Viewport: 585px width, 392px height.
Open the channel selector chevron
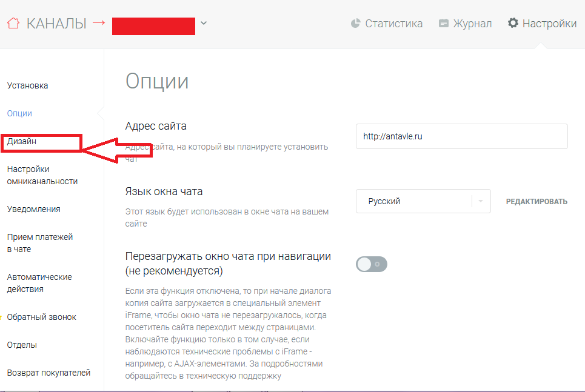coord(204,23)
